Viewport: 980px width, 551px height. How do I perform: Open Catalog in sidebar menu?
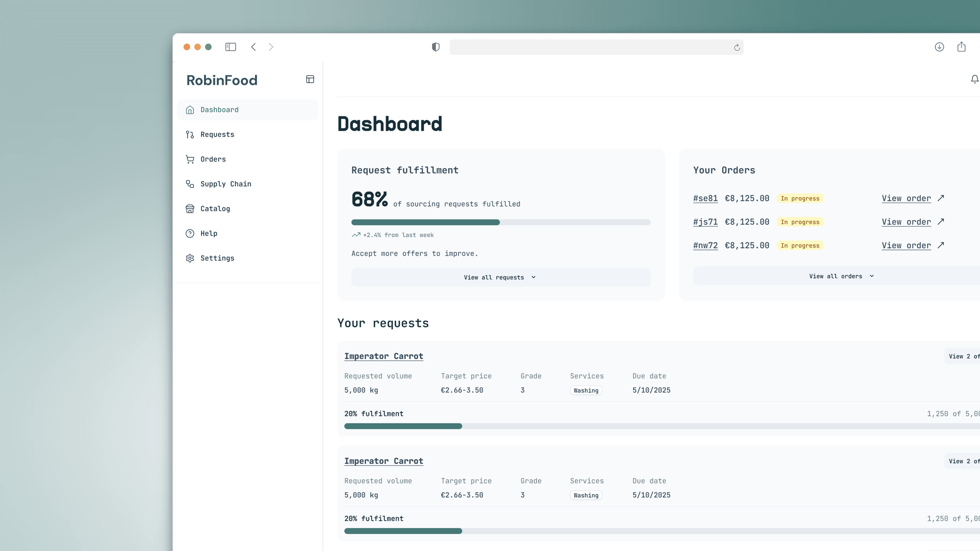[248, 209]
